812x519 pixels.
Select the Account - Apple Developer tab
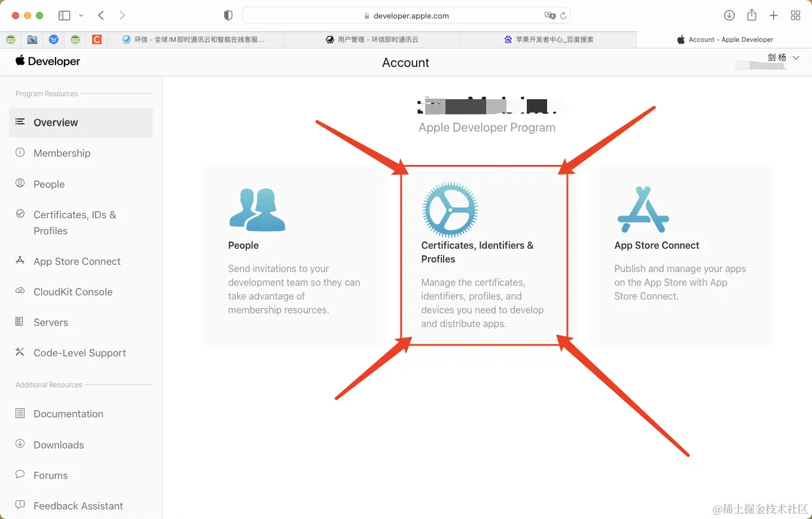(724, 39)
